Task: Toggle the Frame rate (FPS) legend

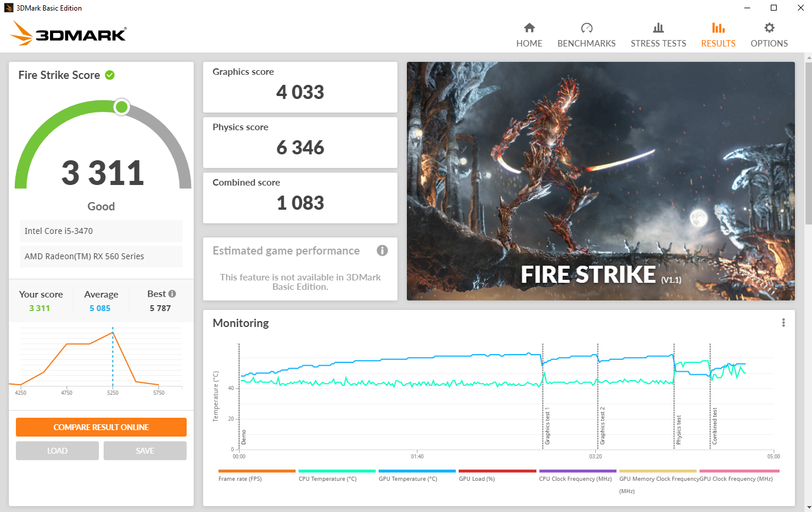Action: click(257, 476)
